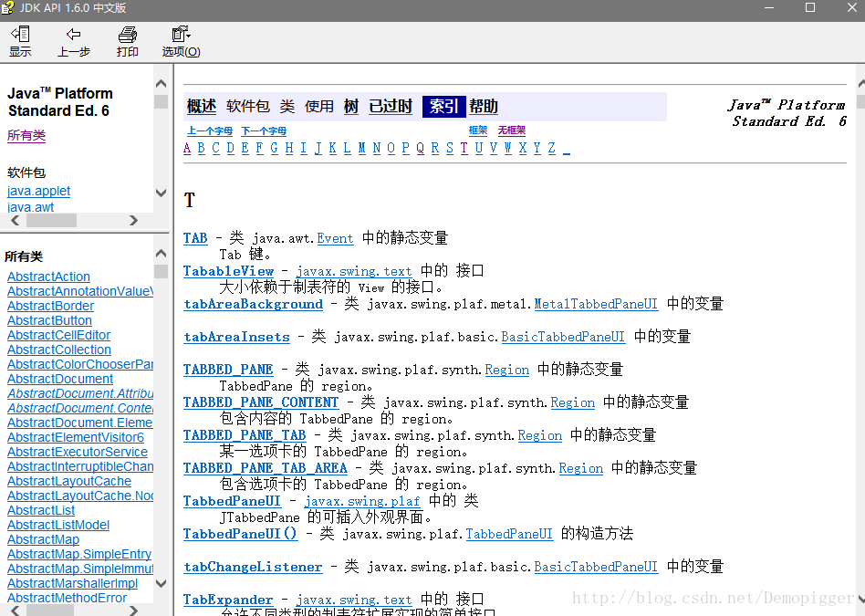Open the AbstractMethodError class

pyautogui.click(x=67, y=598)
